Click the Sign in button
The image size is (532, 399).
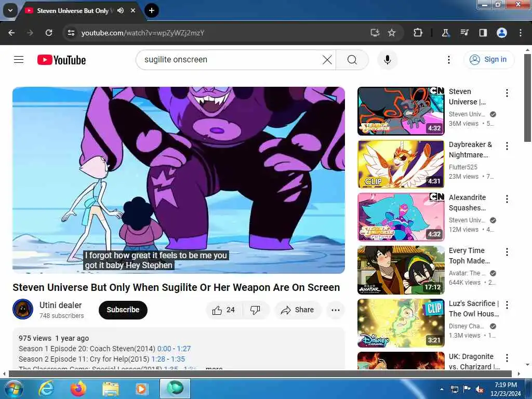(x=488, y=59)
